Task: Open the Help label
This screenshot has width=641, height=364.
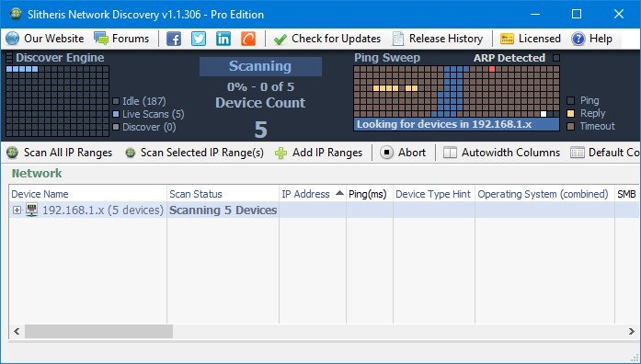Action: point(601,39)
